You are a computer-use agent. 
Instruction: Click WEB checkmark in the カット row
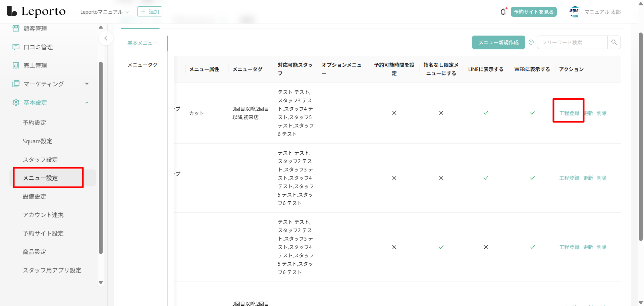coord(532,113)
